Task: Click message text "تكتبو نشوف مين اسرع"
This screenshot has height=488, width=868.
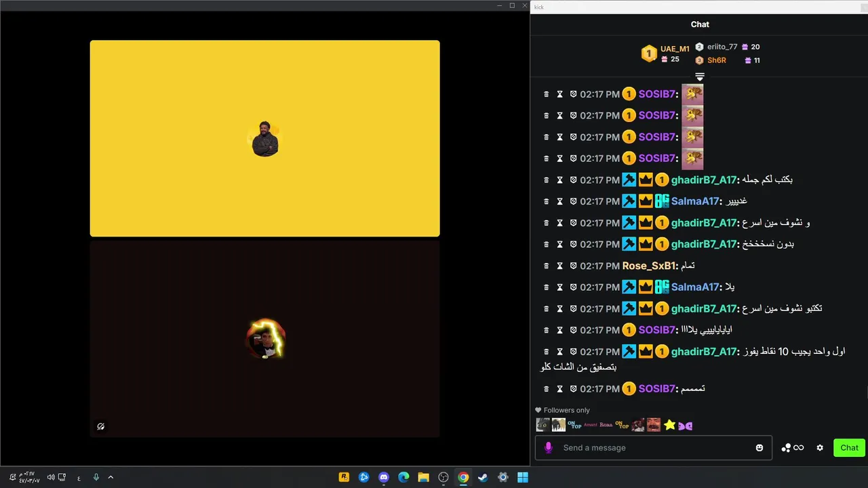Action: [783, 308]
